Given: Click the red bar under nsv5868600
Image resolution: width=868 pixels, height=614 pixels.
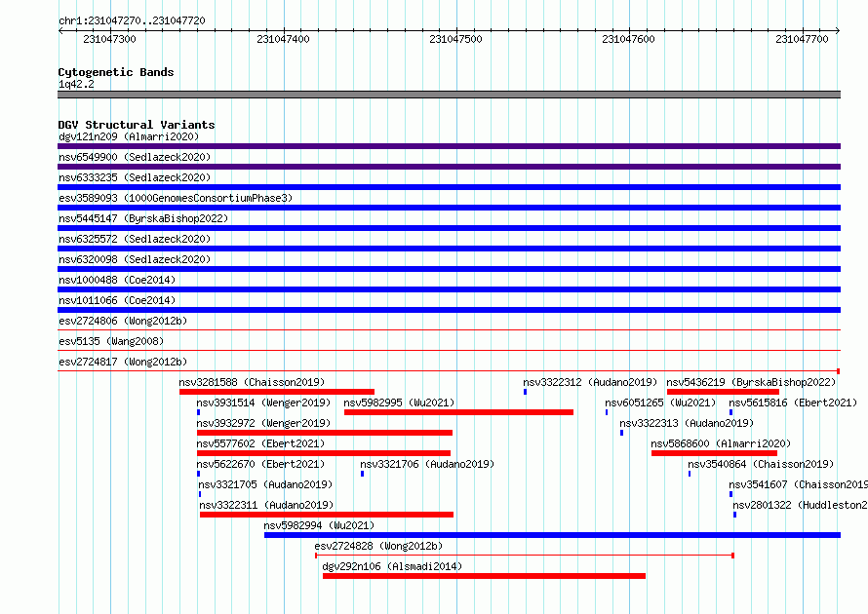Looking at the screenshot, I should click(714, 453).
